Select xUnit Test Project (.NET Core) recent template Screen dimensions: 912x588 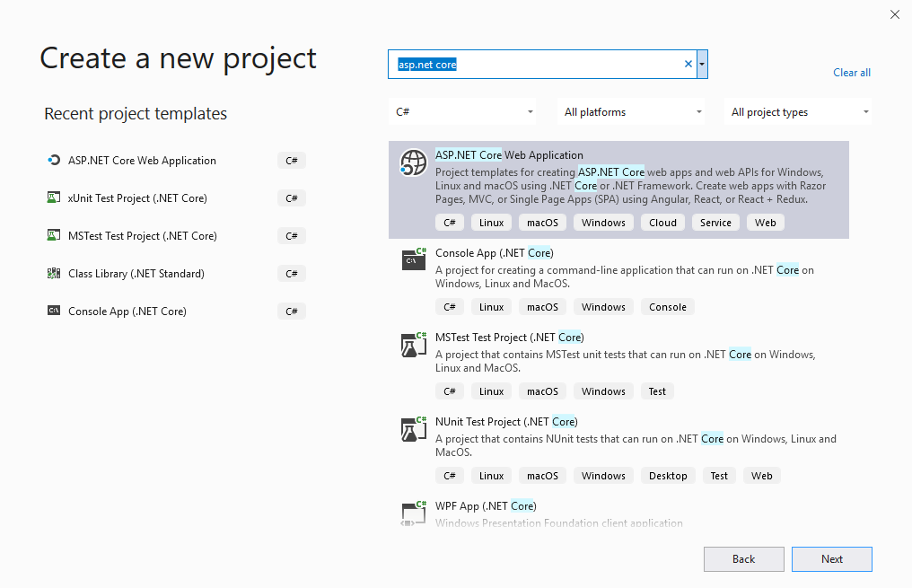[x=137, y=198]
